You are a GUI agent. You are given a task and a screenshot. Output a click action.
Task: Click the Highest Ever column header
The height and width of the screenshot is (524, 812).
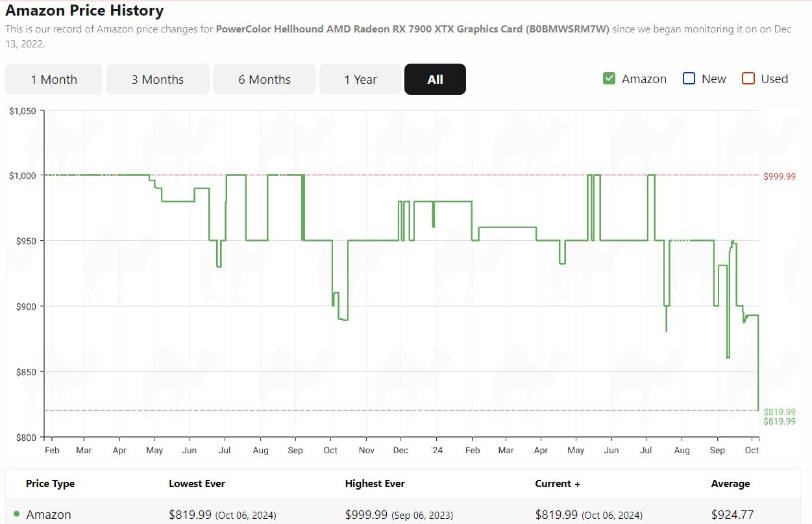pos(375,484)
